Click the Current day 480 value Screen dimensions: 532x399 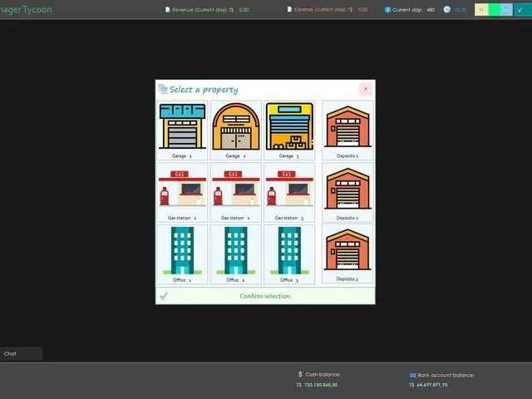click(x=431, y=10)
